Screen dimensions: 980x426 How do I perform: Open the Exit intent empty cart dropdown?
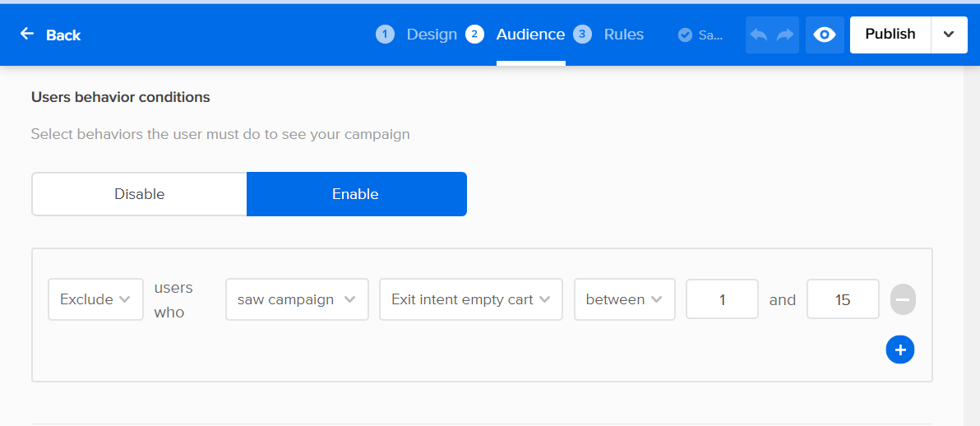click(x=470, y=299)
